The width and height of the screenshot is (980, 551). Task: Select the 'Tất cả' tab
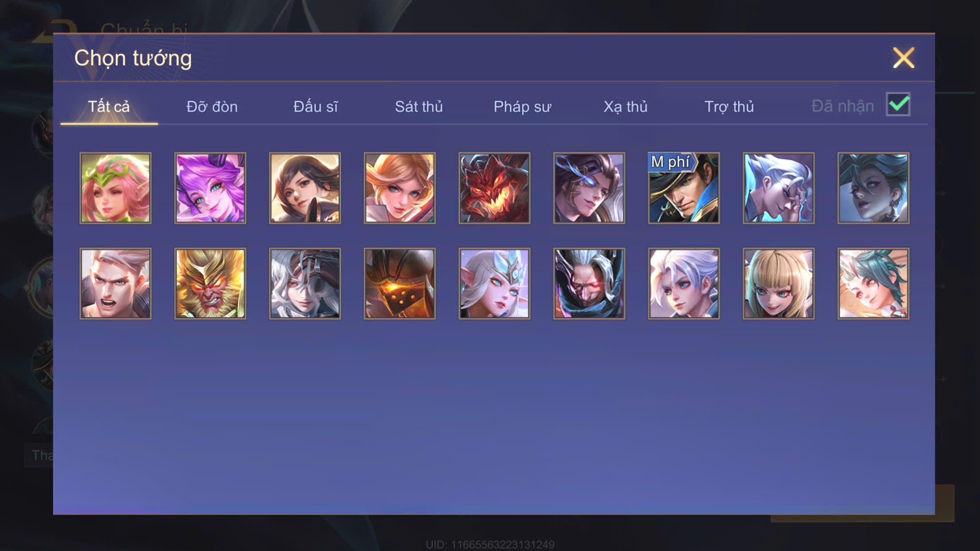(x=109, y=106)
